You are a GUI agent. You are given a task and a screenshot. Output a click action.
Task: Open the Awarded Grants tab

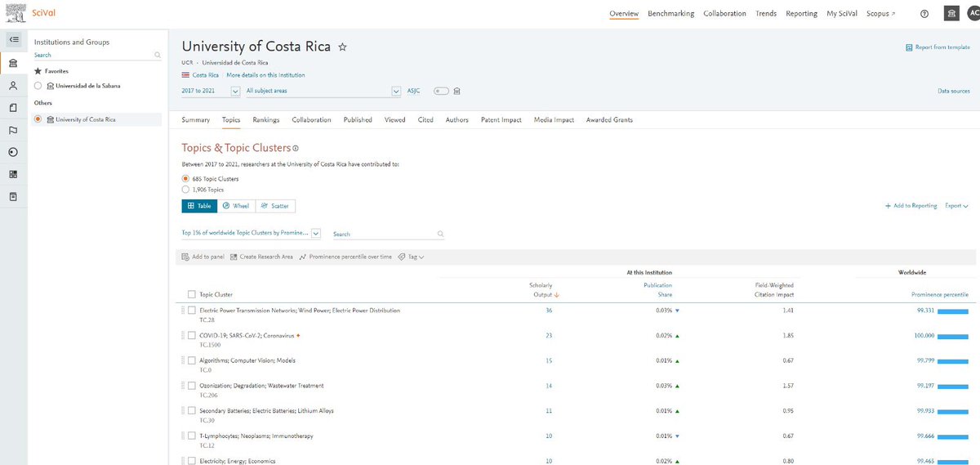coord(609,120)
